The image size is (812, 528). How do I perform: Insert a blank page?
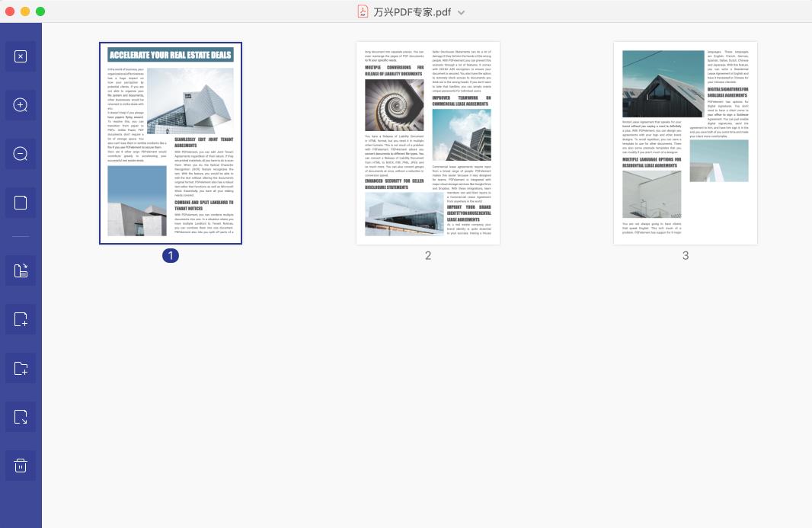click(21, 319)
